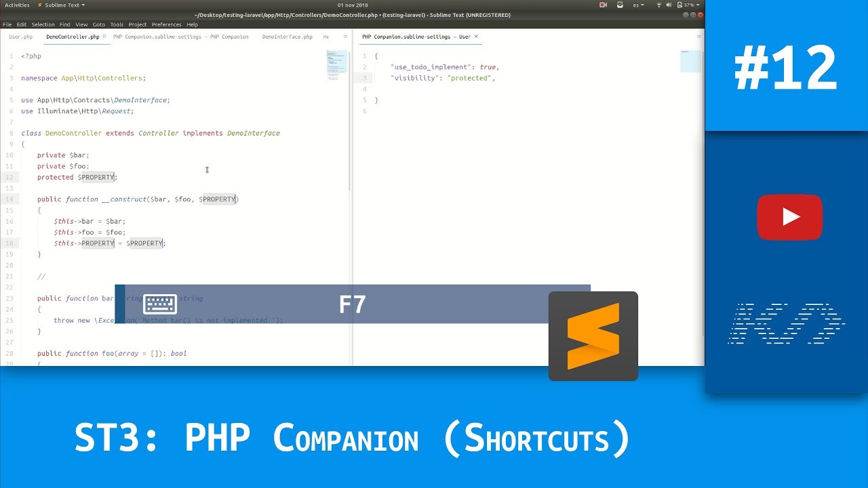Click the overflow icon in the right pane's tab bar
This screenshot has width=868, height=488.
698,37
